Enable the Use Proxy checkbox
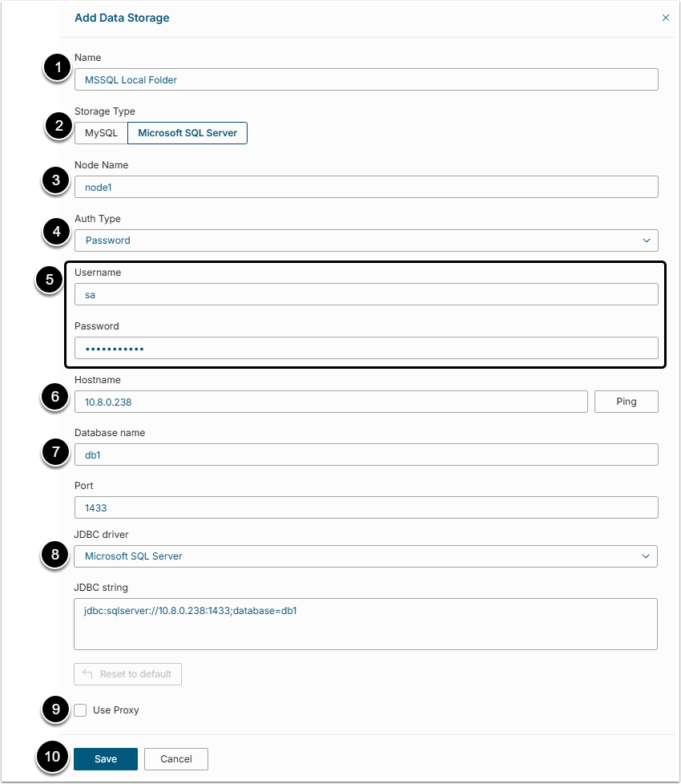Viewport: 681px width, 784px height. (x=81, y=710)
